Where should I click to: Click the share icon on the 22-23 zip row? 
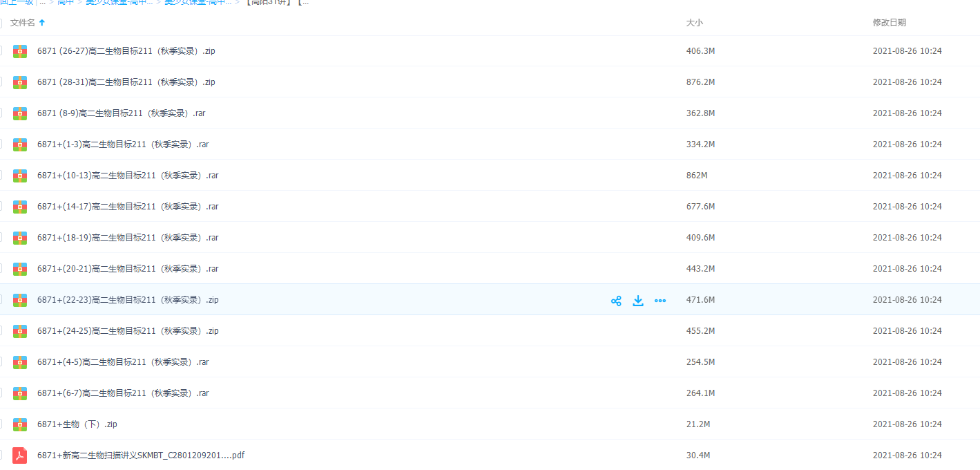pyautogui.click(x=616, y=301)
